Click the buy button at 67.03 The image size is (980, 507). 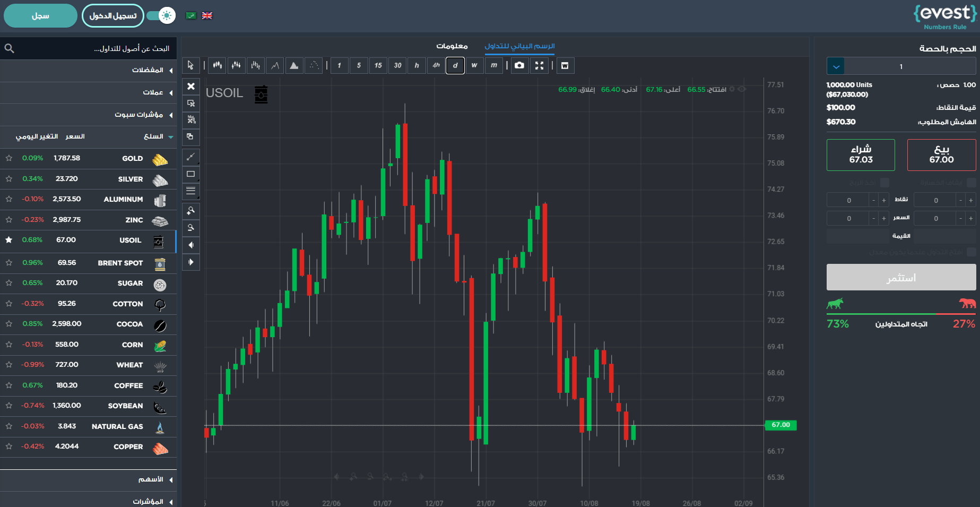861,154
